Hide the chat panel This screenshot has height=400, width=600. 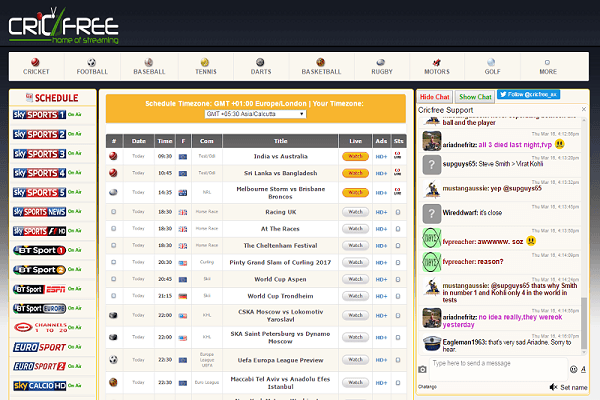(435, 97)
